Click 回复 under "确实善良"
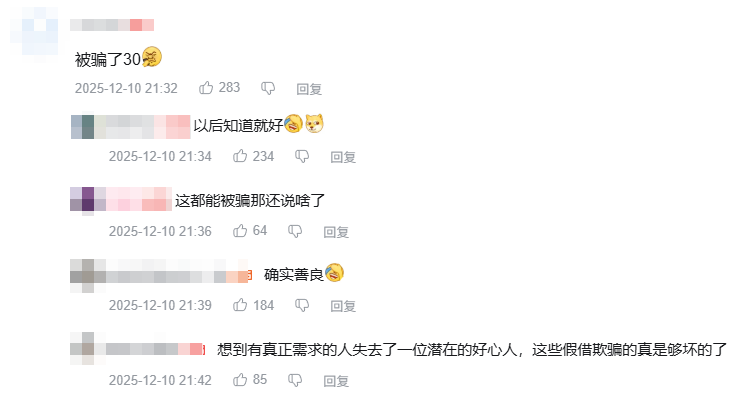754x411 pixels. tap(343, 305)
